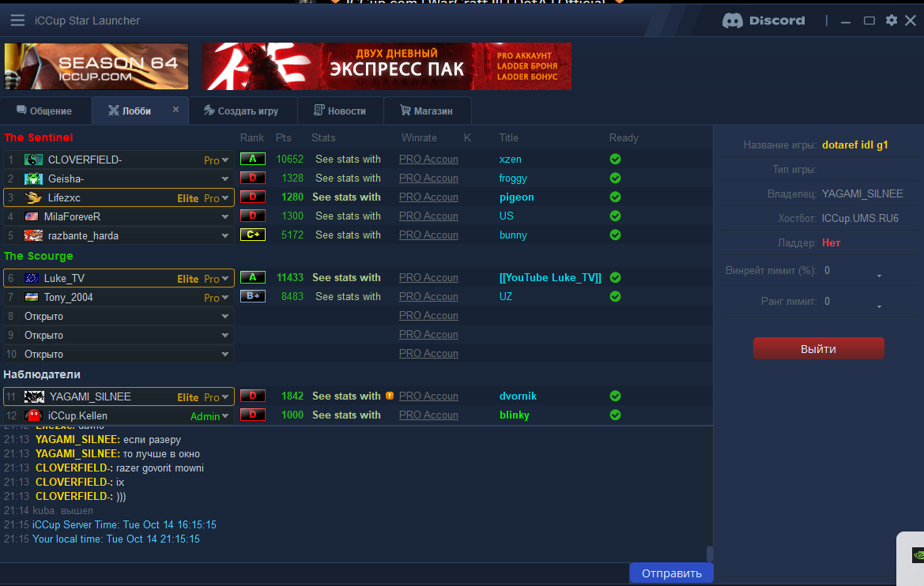Screen dimensions: 924x586
Task: Go to the Новости tab
Action: pos(341,111)
